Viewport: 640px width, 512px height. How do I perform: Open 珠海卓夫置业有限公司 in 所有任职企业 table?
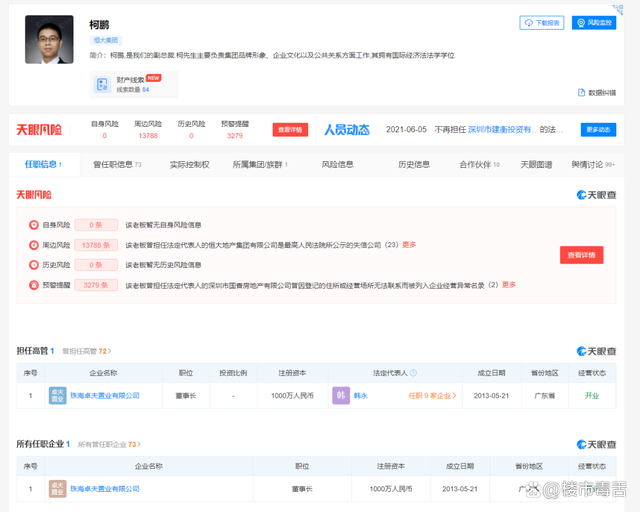point(105,489)
